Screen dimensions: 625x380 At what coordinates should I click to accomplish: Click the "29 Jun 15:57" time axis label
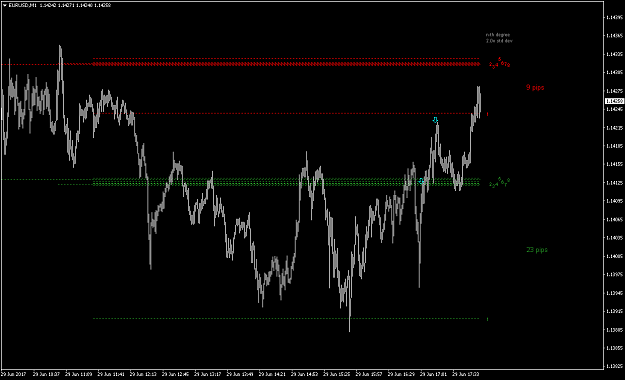coord(369,374)
